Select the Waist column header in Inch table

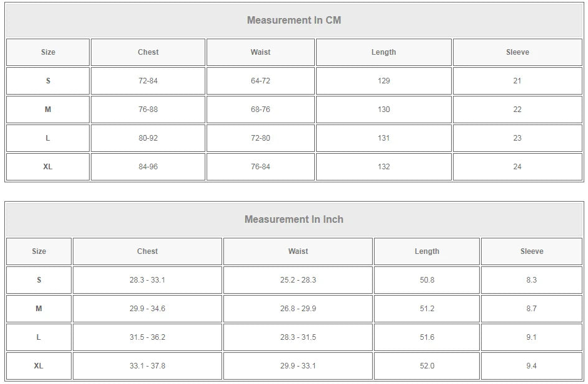click(x=298, y=251)
